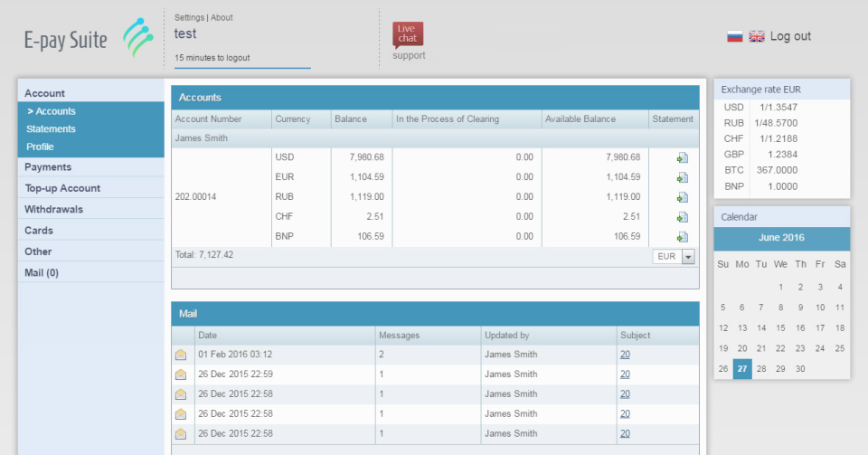Switch language with the UK flag

(x=757, y=36)
